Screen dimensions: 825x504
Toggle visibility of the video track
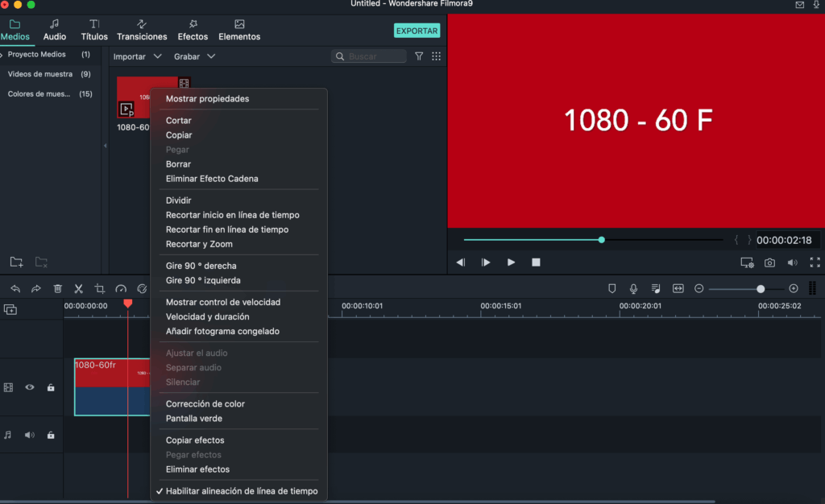(30, 387)
